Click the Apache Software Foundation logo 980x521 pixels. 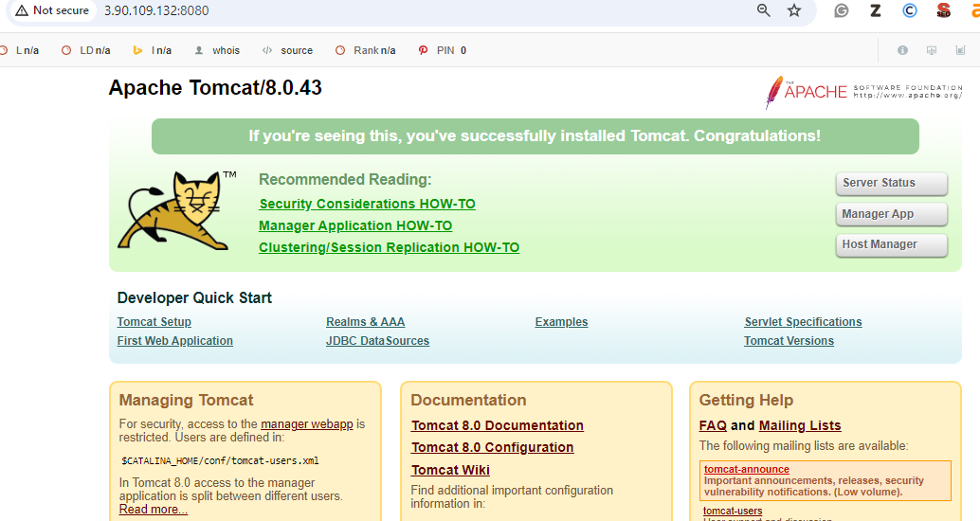[863, 92]
